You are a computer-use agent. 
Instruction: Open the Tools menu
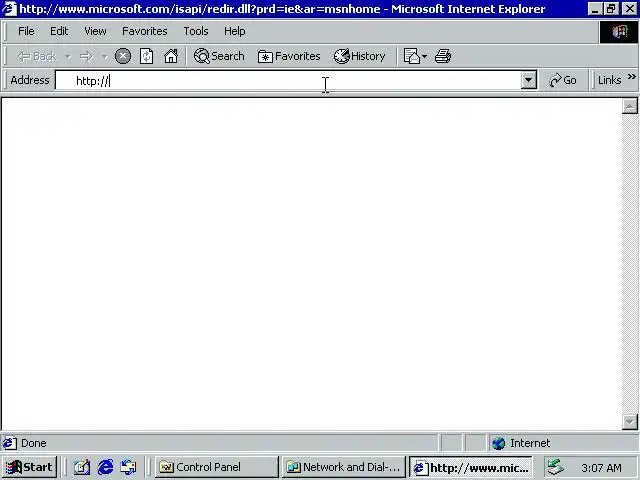click(196, 31)
